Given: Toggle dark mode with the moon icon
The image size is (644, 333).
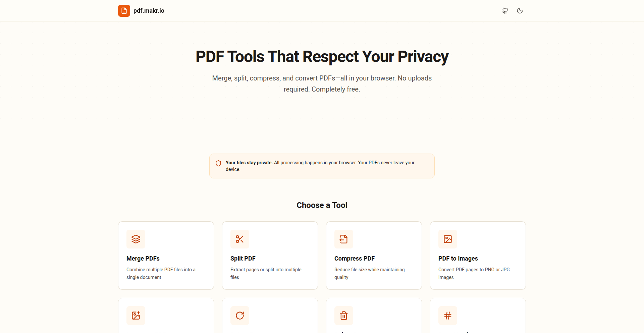Looking at the screenshot, I should coord(520,11).
